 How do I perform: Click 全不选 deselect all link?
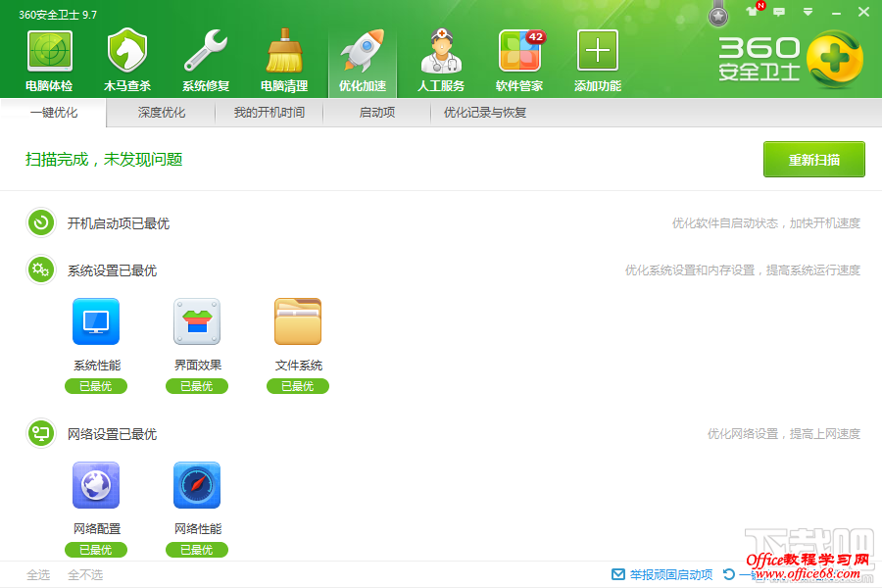pos(85,574)
